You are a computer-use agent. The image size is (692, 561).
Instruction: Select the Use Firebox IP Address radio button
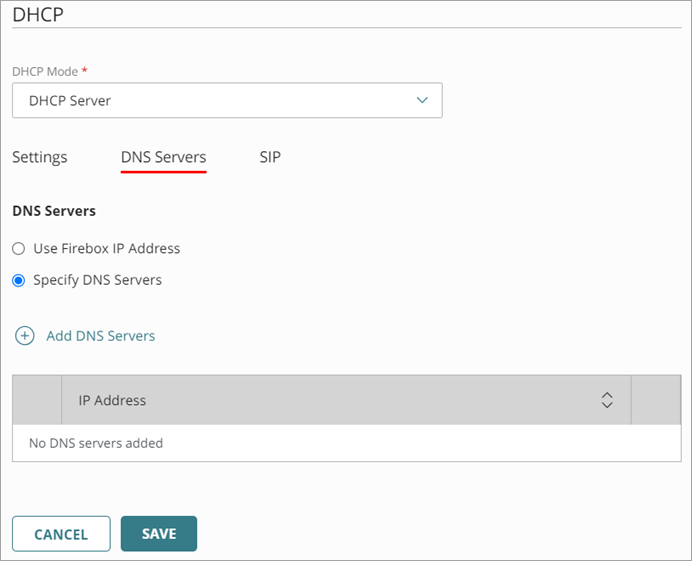click(x=19, y=248)
